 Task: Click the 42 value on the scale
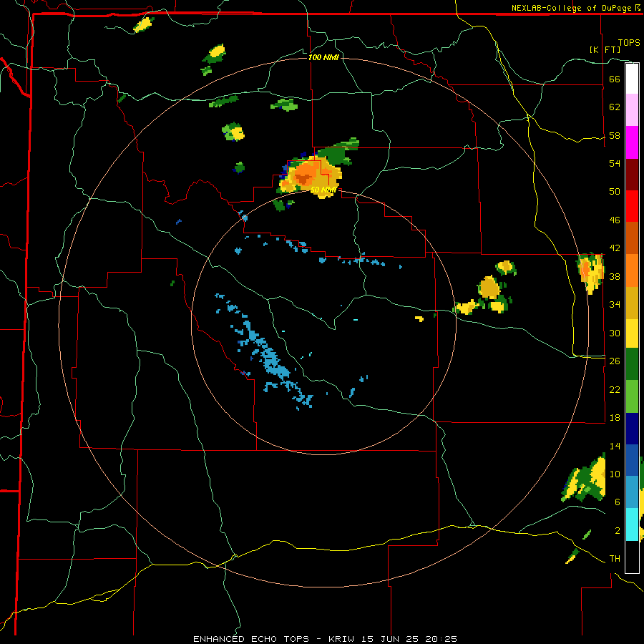615,248
